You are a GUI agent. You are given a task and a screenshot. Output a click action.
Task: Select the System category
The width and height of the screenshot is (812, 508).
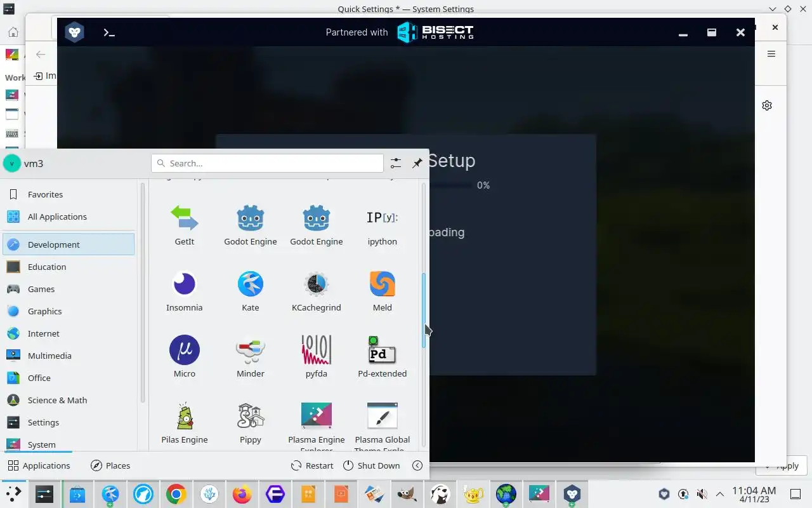click(69, 444)
